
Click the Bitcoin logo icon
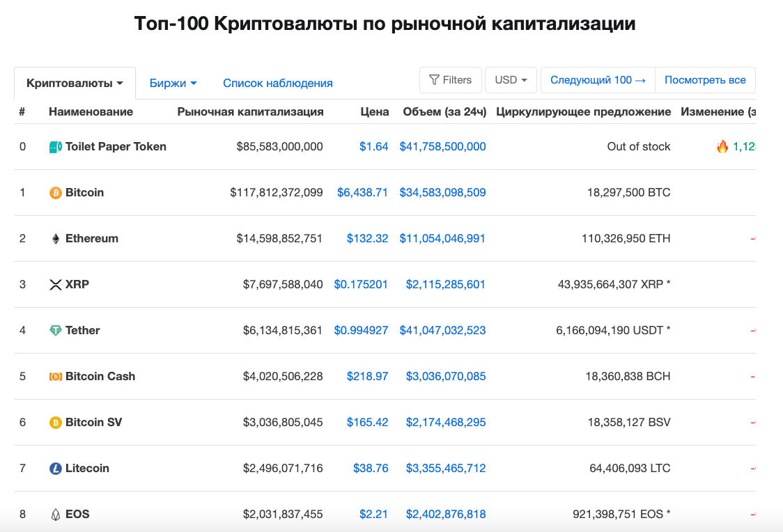click(x=56, y=193)
